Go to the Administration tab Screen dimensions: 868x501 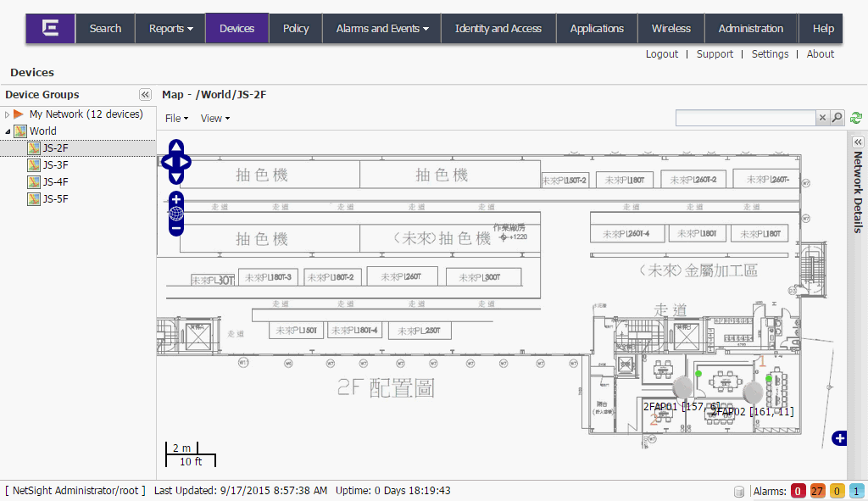(x=751, y=28)
